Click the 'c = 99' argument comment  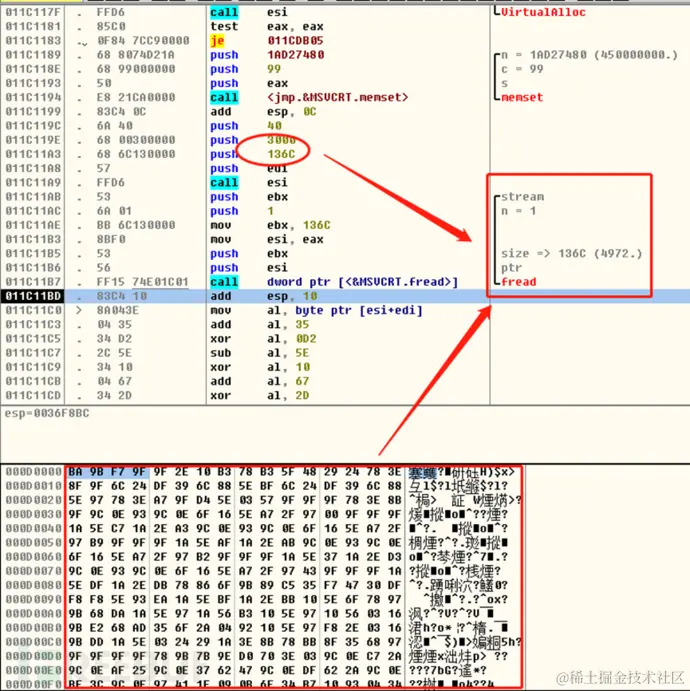coord(522,69)
